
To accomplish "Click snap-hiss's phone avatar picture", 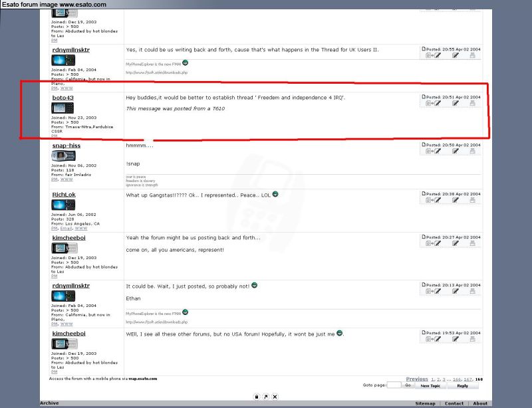I will [x=63, y=156].
